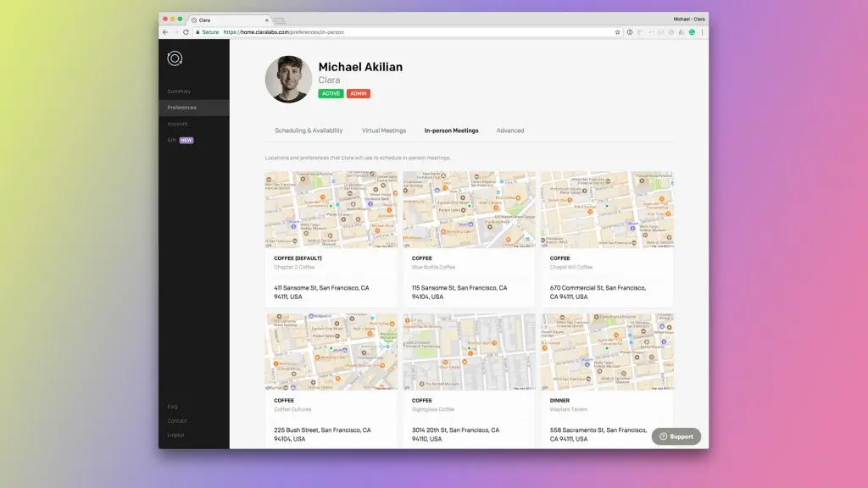This screenshot has height=488, width=868.
Task: Open the Advanced preferences tab
Action: click(511, 130)
